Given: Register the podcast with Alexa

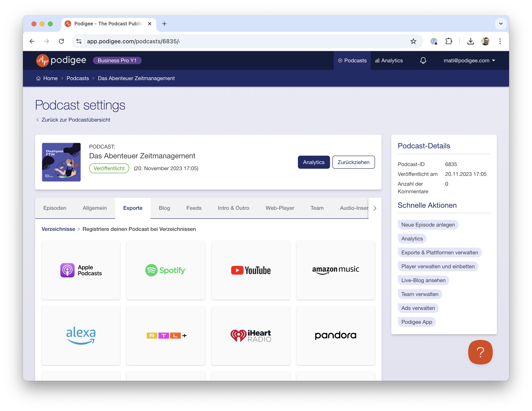Looking at the screenshot, I should pyautogui.click(x=81, y=336).
